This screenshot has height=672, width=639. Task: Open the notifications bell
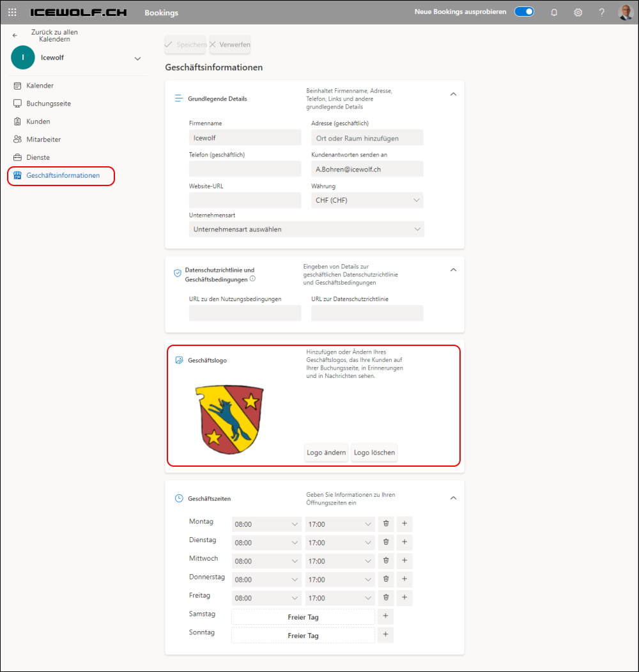[x=554, y=12]
